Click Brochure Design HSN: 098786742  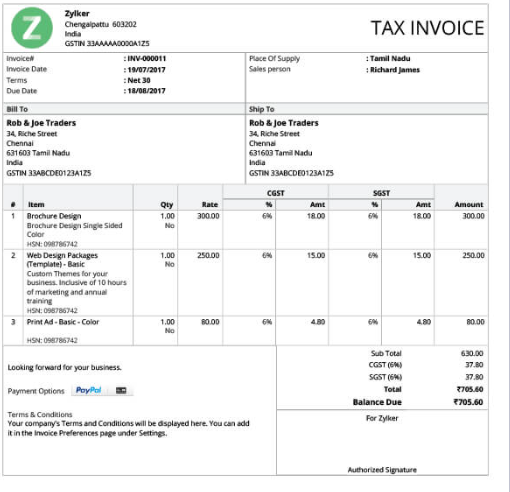click(52, 244)
